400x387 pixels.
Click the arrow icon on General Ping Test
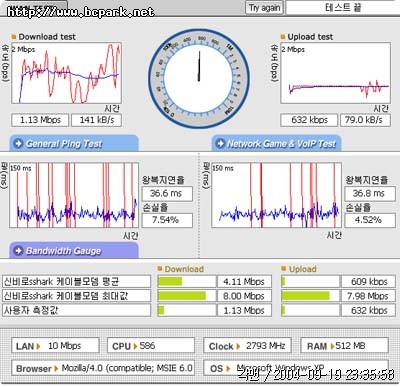click(18, 144)
